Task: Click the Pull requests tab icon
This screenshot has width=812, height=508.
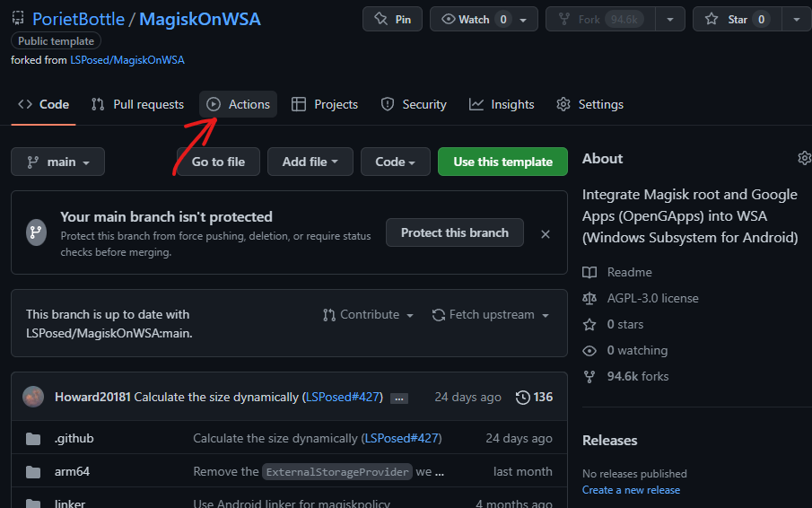Action: pyautogui.click(x=98, y=104)
